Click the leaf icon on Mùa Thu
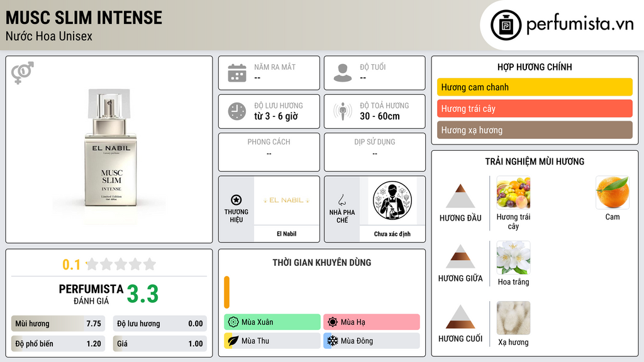This screenshot has width=644, height=362. 233,341
